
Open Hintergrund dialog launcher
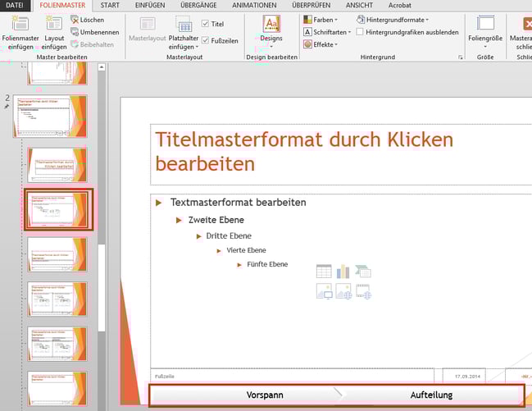point(461,57)
